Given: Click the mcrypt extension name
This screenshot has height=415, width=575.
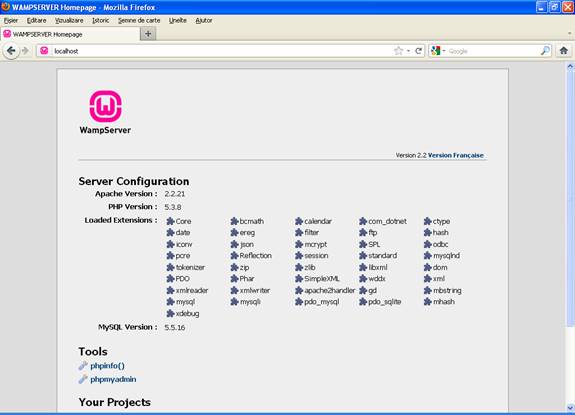Looking at the screenshot, I should point(315,244).
